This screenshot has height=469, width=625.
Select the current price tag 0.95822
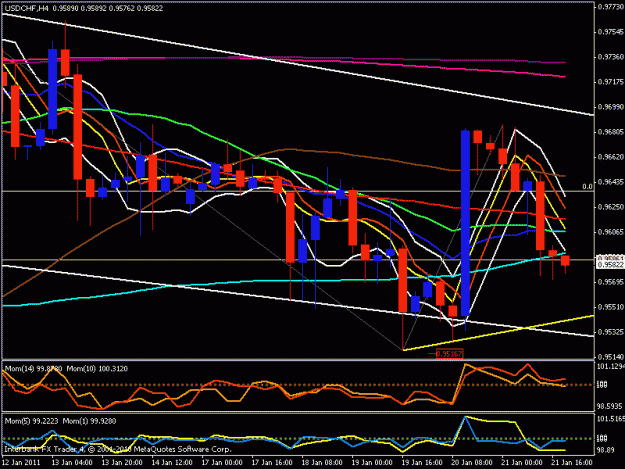pyautogui.click(x=611, y=265)
